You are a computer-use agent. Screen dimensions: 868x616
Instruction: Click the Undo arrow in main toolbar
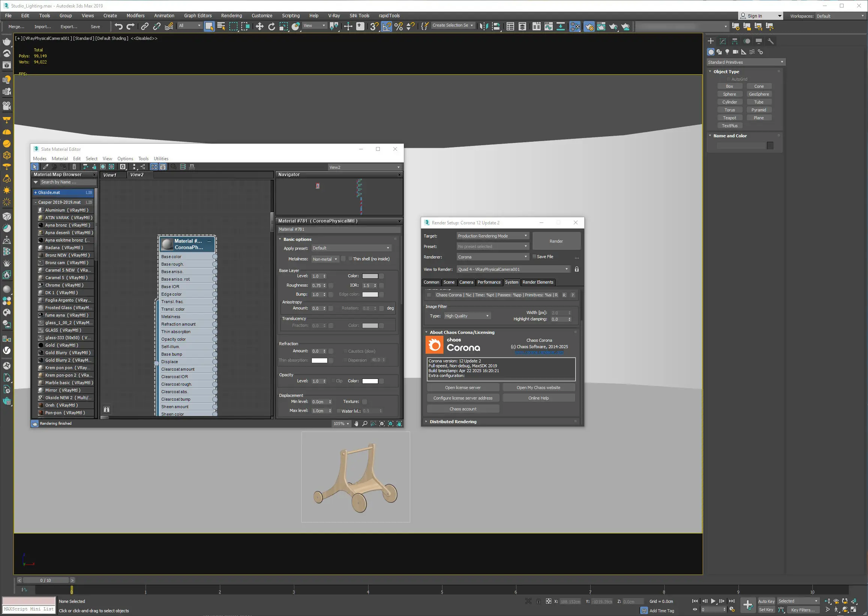(x=118, y=26)
